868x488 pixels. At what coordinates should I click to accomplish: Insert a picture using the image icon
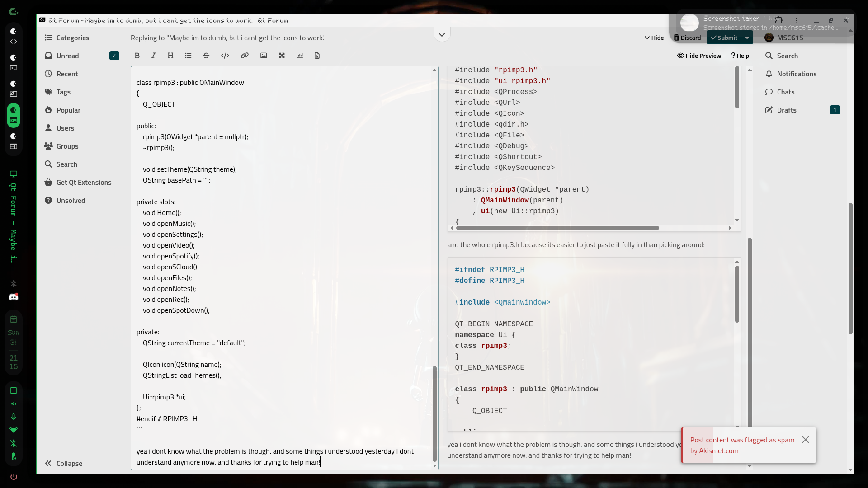tap(264, 56)
